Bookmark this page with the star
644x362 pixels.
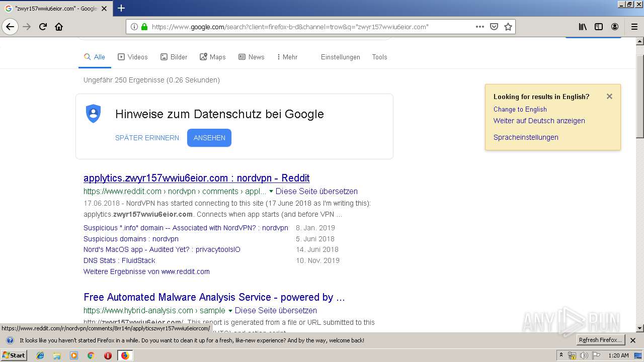tap(508, 27)
